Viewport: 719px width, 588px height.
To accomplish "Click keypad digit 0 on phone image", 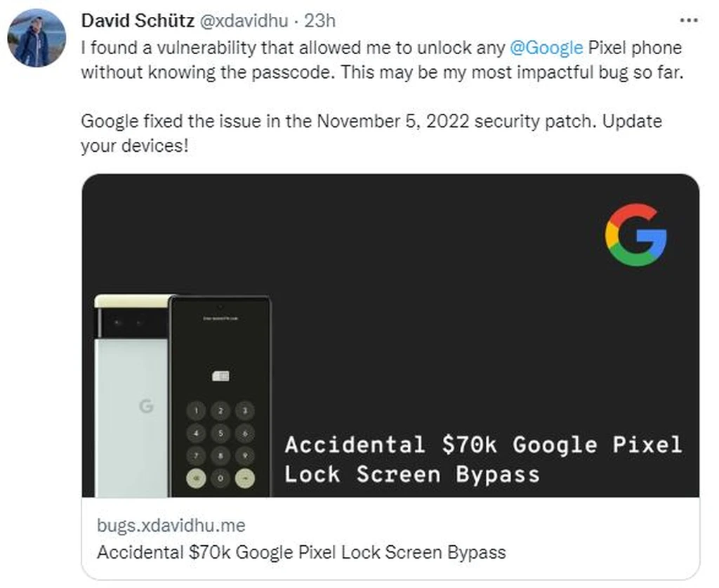I will (220, 478).
